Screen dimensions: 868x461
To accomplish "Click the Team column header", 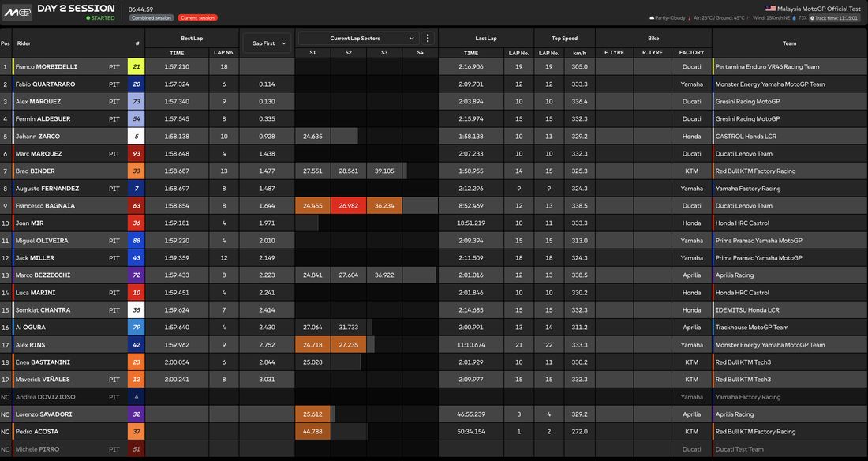I will (789, 43).
